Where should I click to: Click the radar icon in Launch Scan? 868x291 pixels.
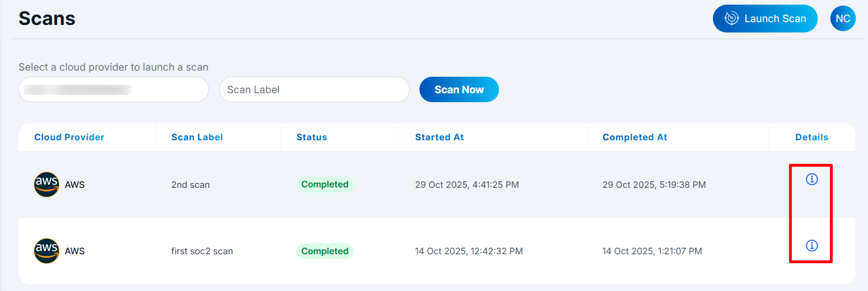731,19
